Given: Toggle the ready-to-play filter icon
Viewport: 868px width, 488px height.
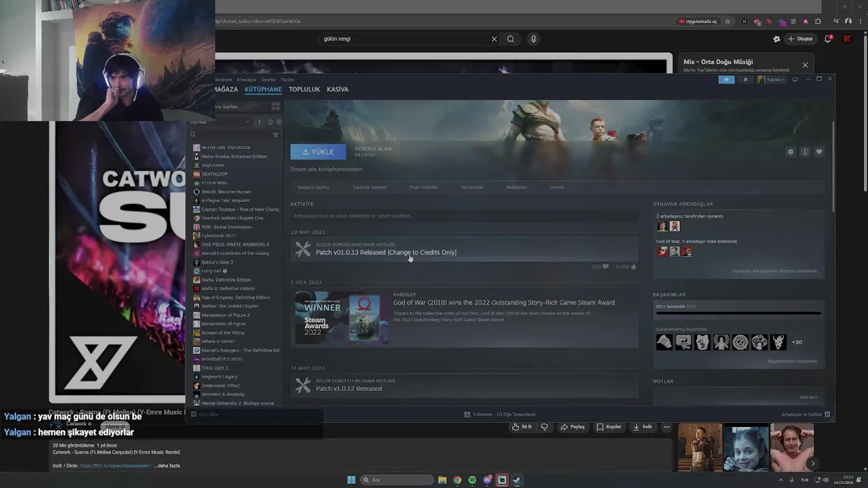Looking at the screenshot, I should point(279,122).
